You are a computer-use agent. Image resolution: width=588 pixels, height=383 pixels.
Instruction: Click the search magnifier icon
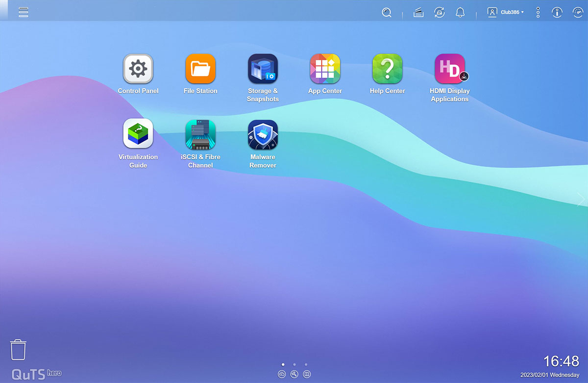click(387, 13)
